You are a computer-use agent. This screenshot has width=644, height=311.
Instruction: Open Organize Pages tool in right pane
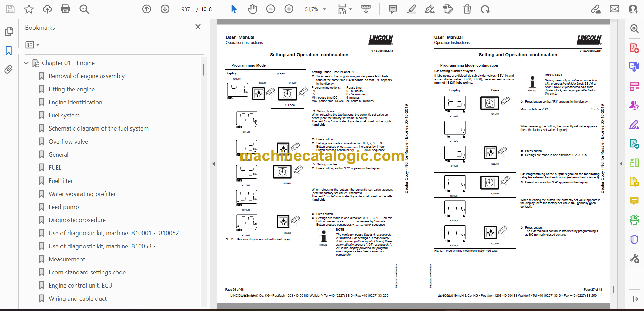click(634, 86)
